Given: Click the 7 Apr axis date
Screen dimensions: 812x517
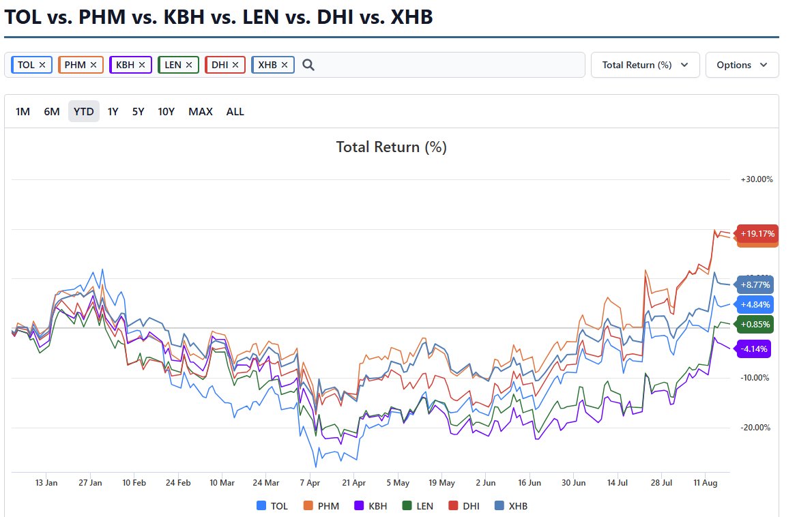Looking at the screenshot, I should coord(310,483).
